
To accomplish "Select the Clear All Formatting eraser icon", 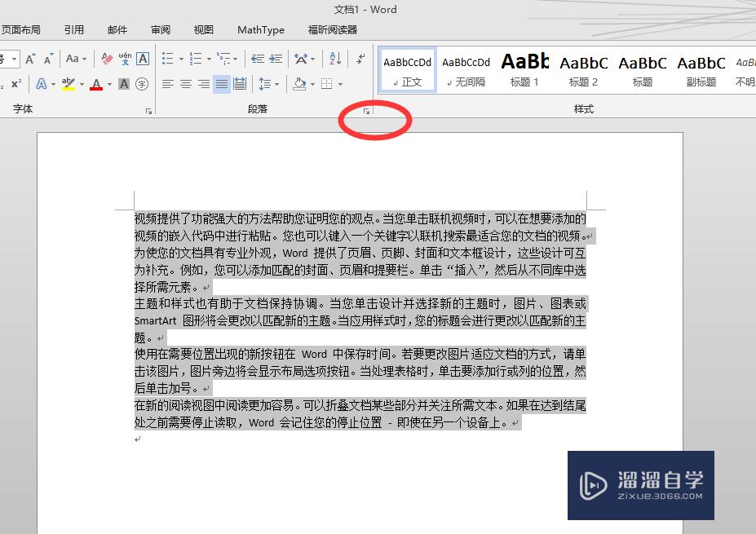I will click(106, 58).
